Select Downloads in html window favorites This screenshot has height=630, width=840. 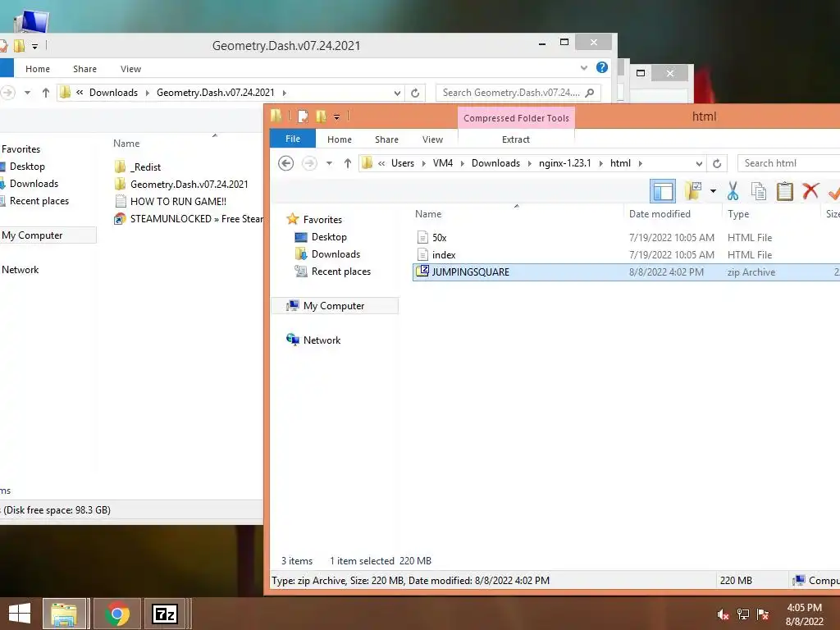click(x=336, y=254)
